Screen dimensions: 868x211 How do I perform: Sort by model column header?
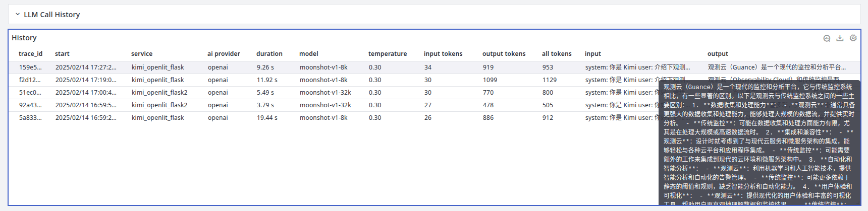tap(309, 54)
